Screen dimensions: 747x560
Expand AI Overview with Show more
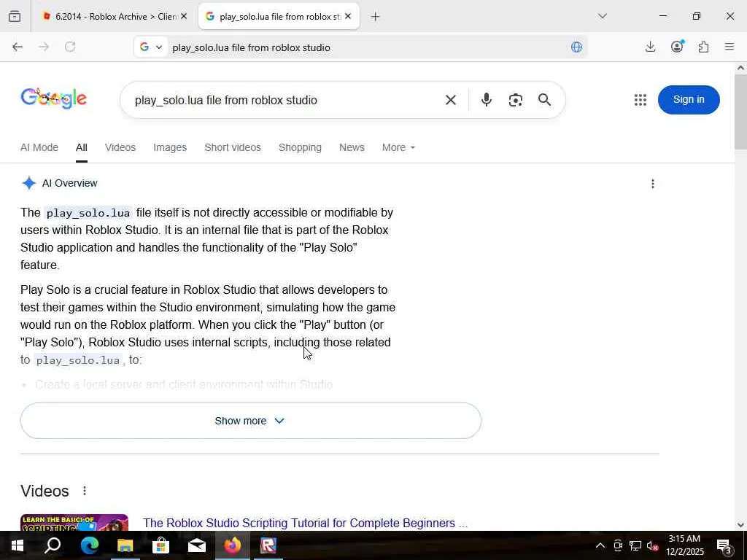tap(251, 421)
